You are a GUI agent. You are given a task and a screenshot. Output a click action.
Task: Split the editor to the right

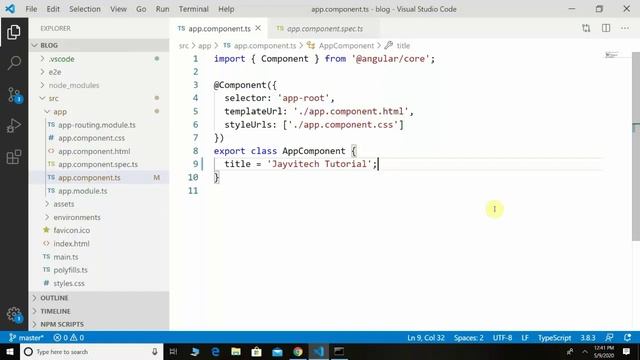[606, 28]
